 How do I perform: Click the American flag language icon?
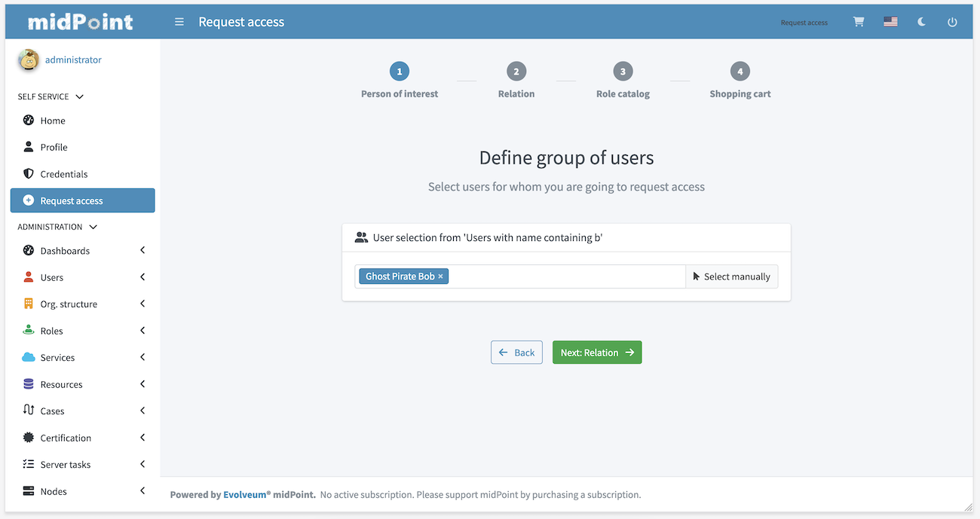pos(890,22)
